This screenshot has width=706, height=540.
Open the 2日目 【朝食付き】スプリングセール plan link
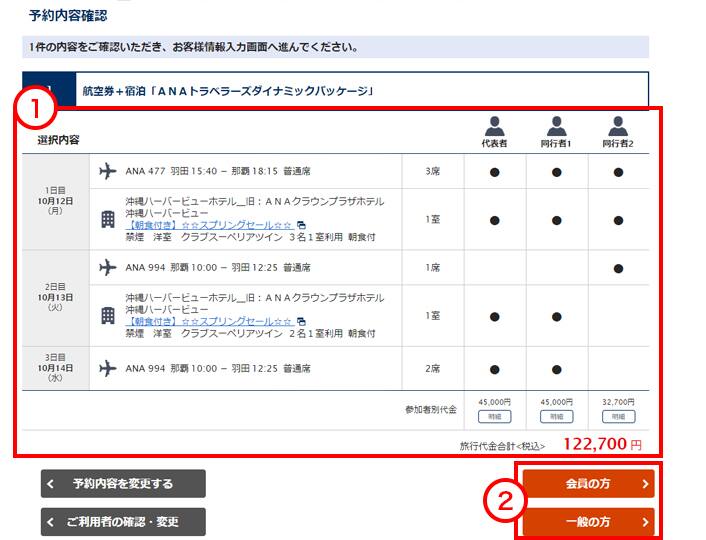209,322
